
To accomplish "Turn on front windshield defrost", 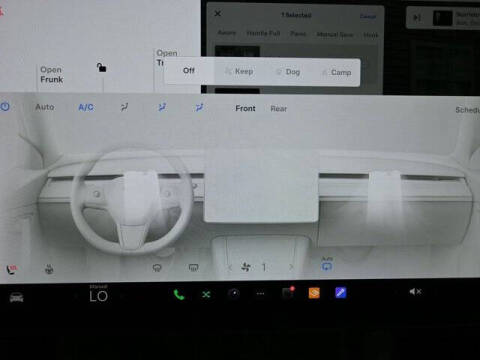I will pyautogui.click(x=157, y=267).
